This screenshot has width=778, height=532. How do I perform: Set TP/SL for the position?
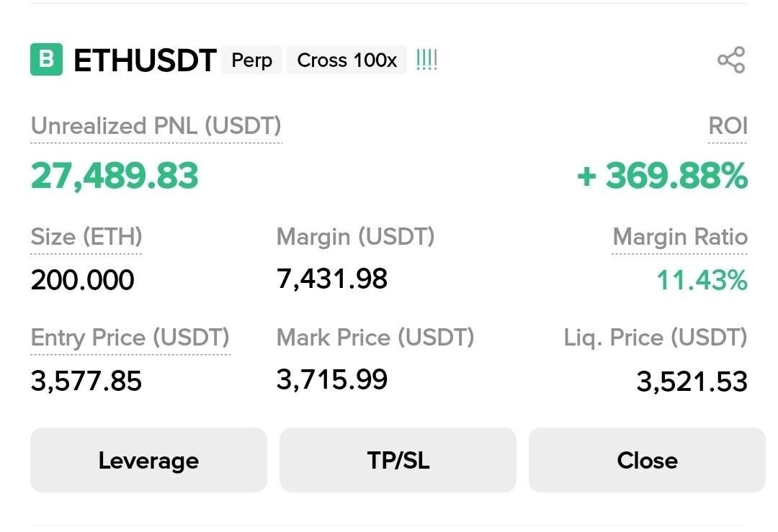[398, 460]
